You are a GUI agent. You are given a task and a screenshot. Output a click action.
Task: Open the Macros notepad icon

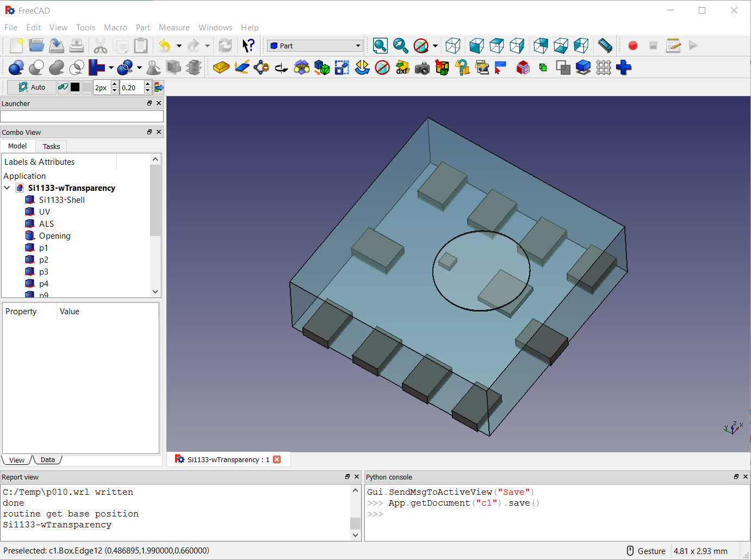click(x=673, y=46)
